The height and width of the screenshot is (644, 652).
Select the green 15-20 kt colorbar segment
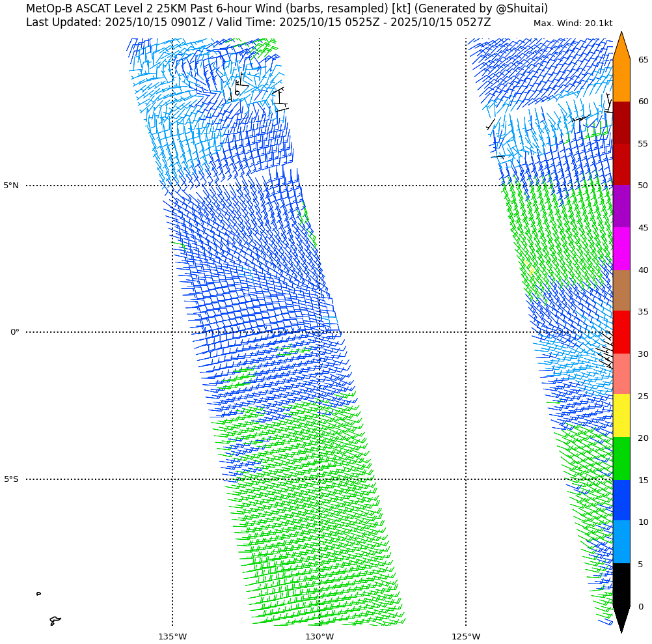(621, 458)
